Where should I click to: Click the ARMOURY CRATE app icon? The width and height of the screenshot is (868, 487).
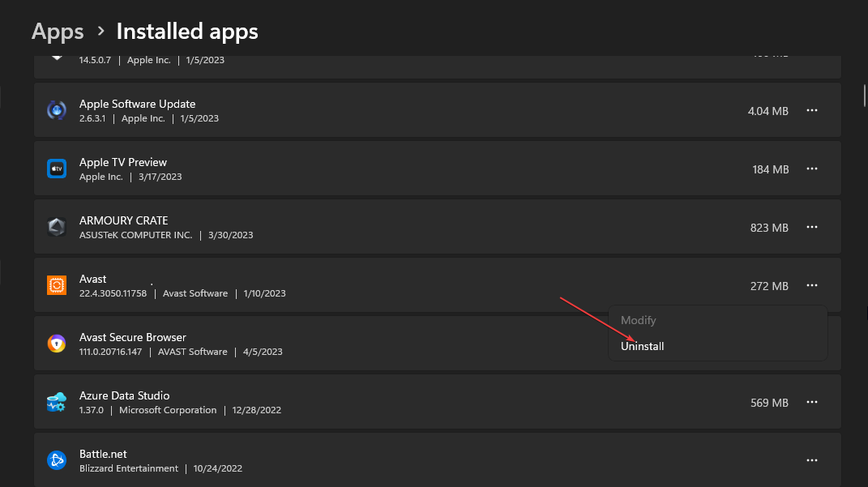(x=57, y=227)
